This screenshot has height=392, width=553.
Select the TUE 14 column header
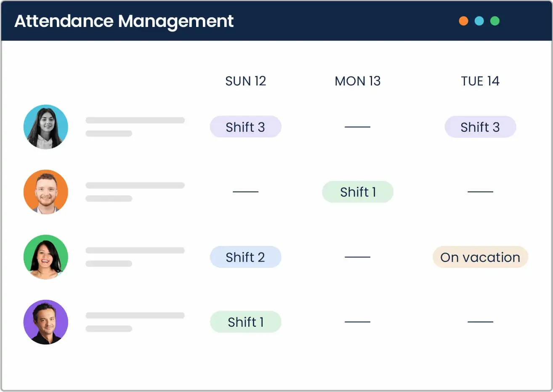480,81
